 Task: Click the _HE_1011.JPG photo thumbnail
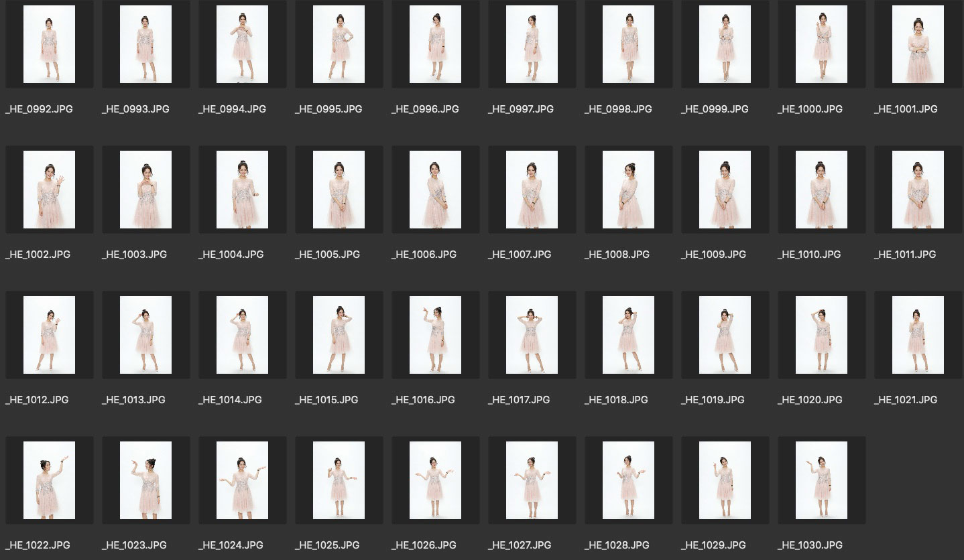pyautogui.click(x=918, y=190)
